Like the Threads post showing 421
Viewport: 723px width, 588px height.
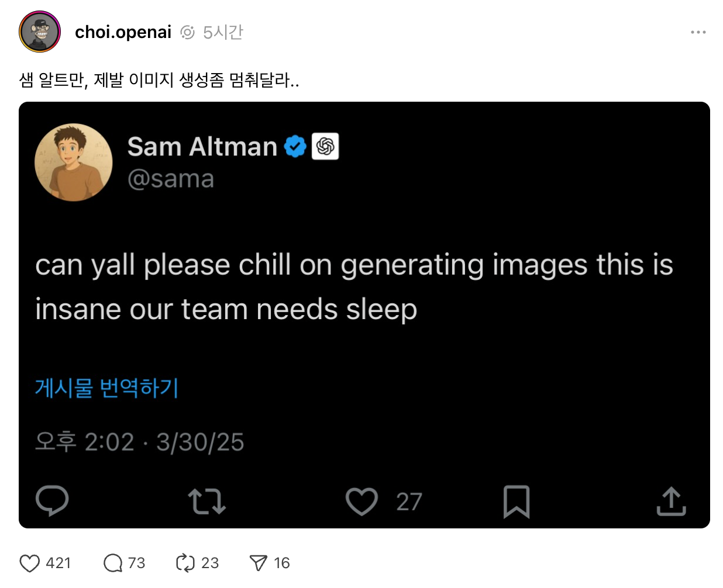click(28, 563)
